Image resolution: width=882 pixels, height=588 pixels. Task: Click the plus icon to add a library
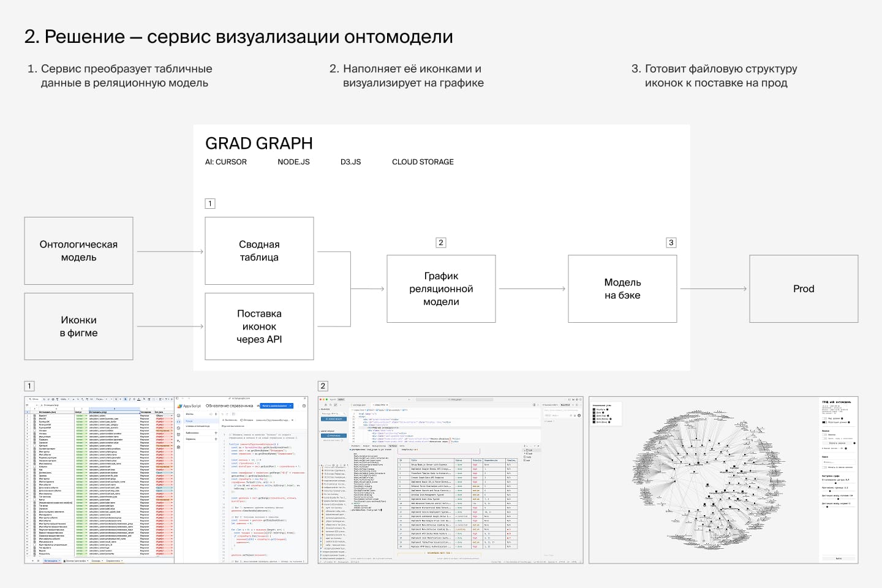coord(216,432)
